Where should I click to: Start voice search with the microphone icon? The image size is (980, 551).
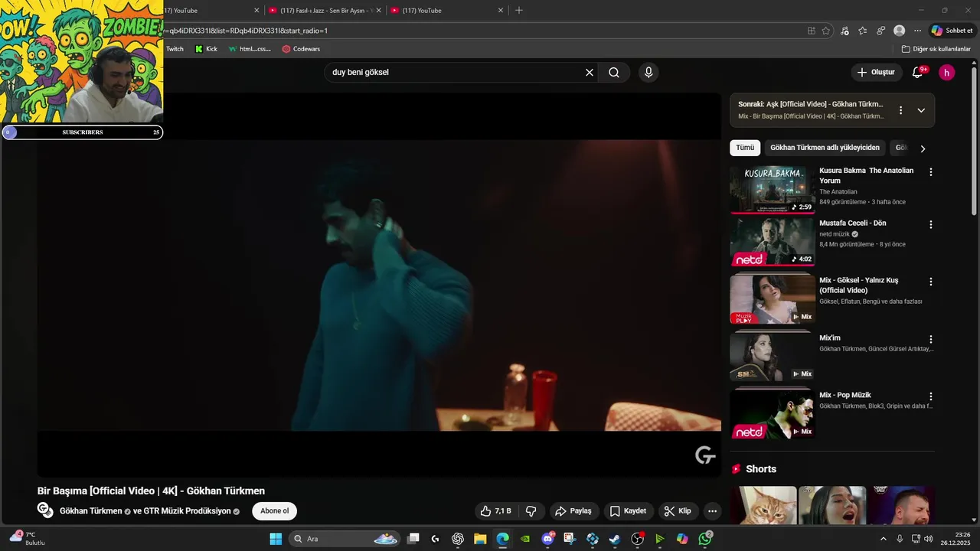click(648, 73)
